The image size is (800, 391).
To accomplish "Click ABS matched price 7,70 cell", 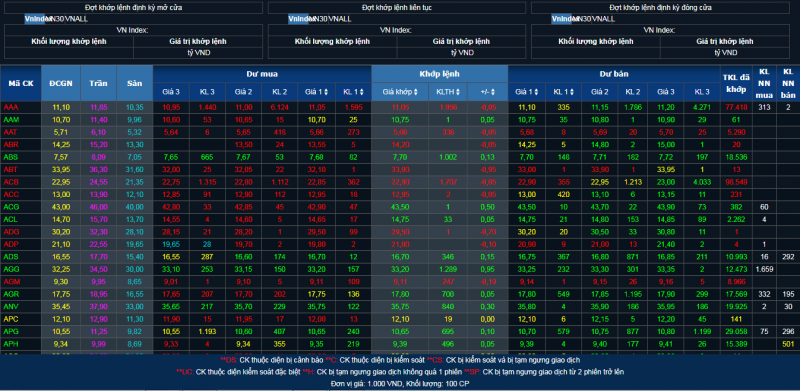I will pyautogui.click(x=399, y=157).
